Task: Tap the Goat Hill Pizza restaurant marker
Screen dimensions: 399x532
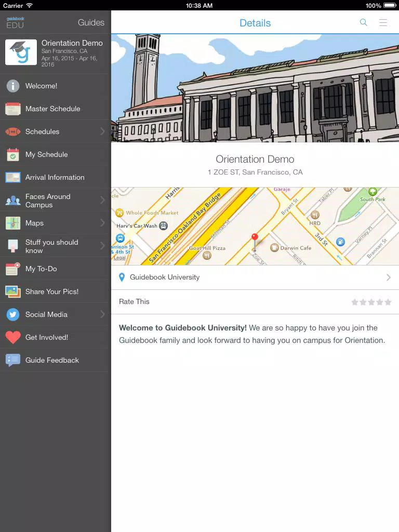Action: (x=207, y=256)
